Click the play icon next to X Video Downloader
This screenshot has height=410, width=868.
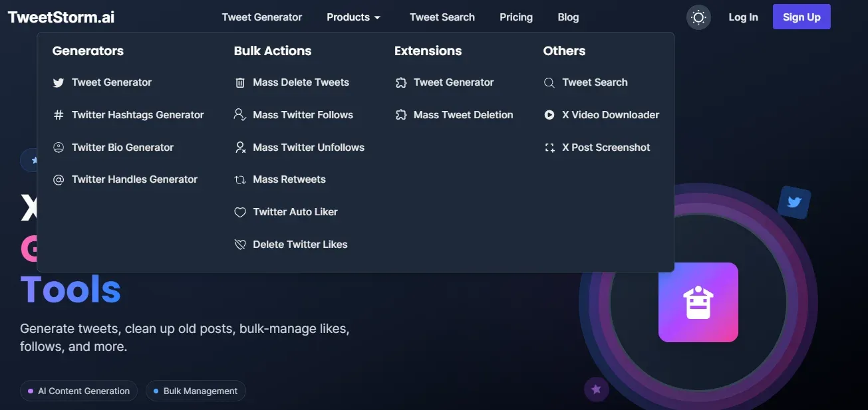(549, 114)
